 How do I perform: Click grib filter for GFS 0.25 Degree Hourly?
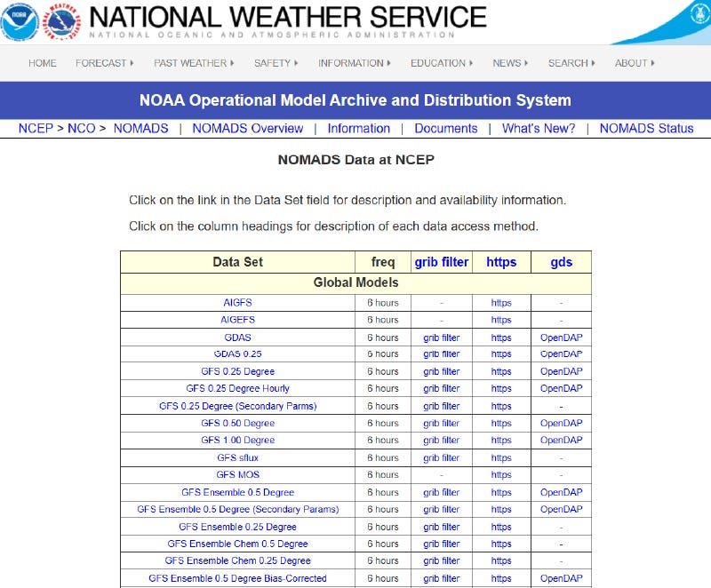tap(441, 388)
